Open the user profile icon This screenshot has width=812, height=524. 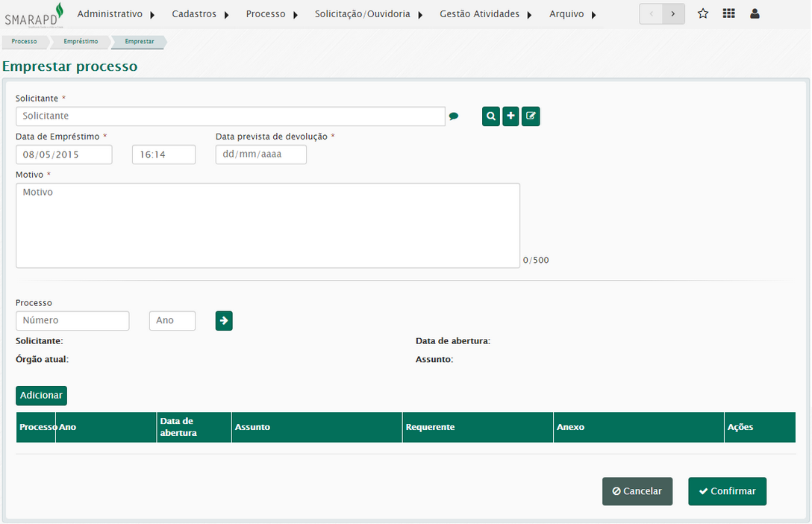[755, 13]
